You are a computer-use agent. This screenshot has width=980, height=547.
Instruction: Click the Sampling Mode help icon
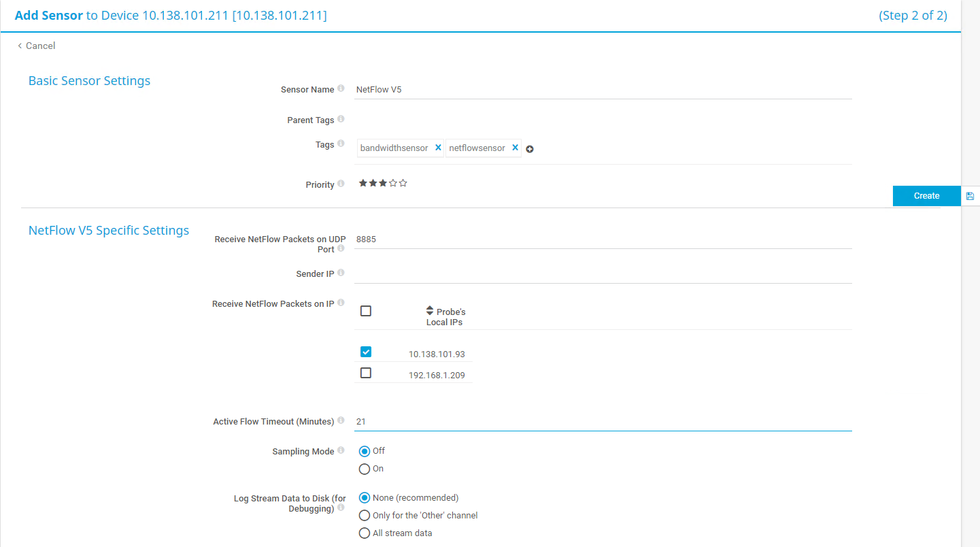[x=341, y=450]
